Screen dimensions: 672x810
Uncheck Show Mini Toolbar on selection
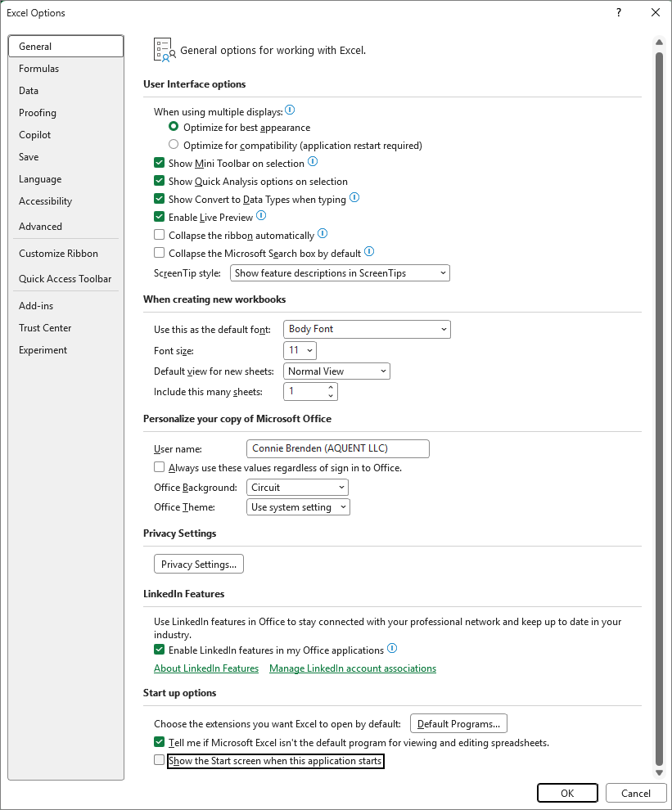click(160, 163)
